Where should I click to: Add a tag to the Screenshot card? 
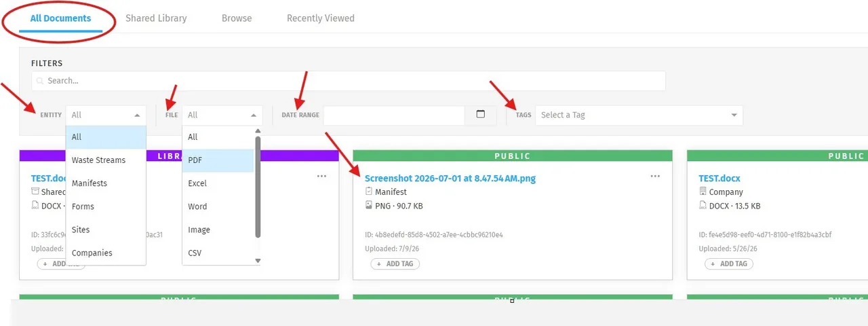pyautogui.click(x=395, y=264)
